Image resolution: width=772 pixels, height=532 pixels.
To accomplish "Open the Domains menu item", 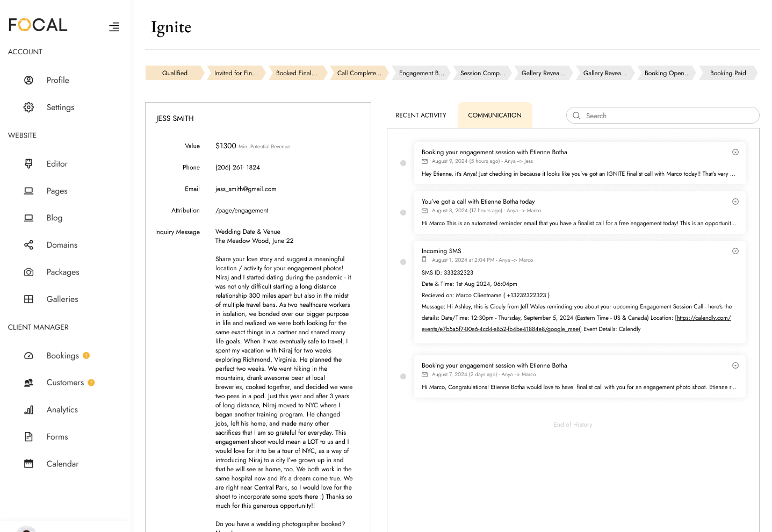I will (62, 245).
